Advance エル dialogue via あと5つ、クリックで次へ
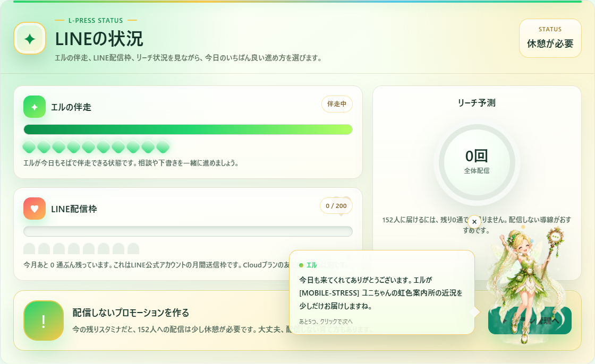This screenshot has width=595, height=364. [326, 322]
